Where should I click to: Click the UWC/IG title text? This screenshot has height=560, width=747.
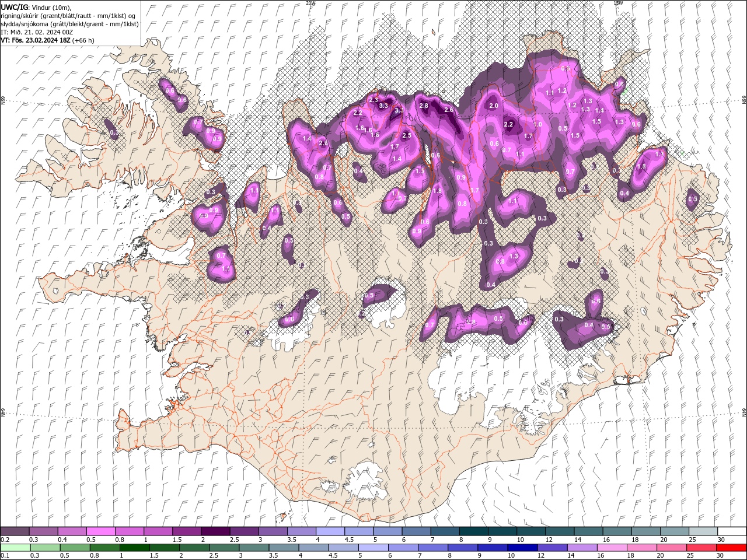(15, 7)
